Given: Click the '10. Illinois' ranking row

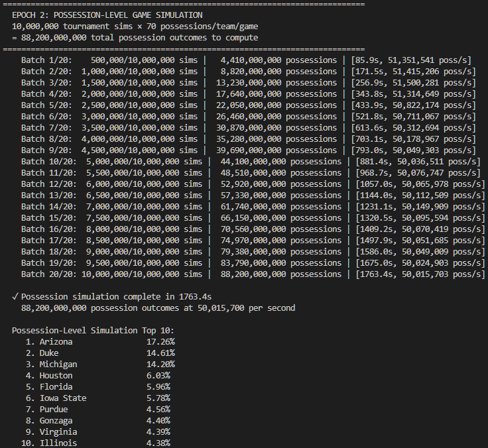Looking at the screenshot, I should point(95,443).
